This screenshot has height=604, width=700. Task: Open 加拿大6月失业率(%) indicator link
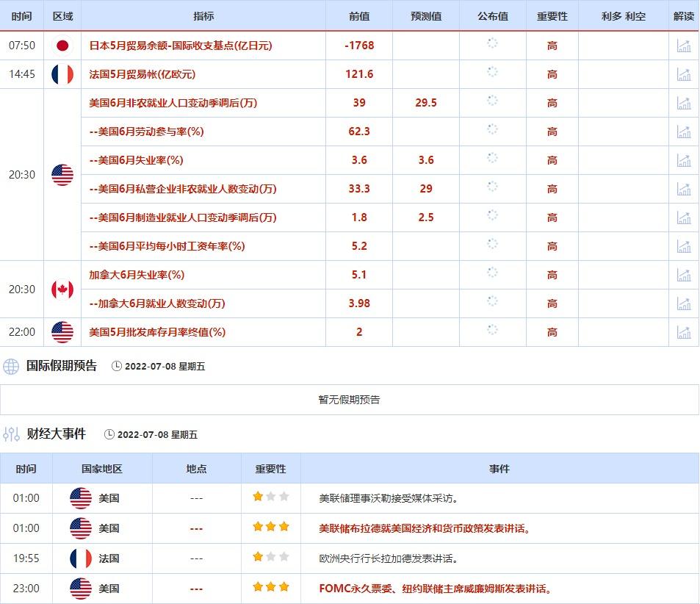[x=137, y=275]
